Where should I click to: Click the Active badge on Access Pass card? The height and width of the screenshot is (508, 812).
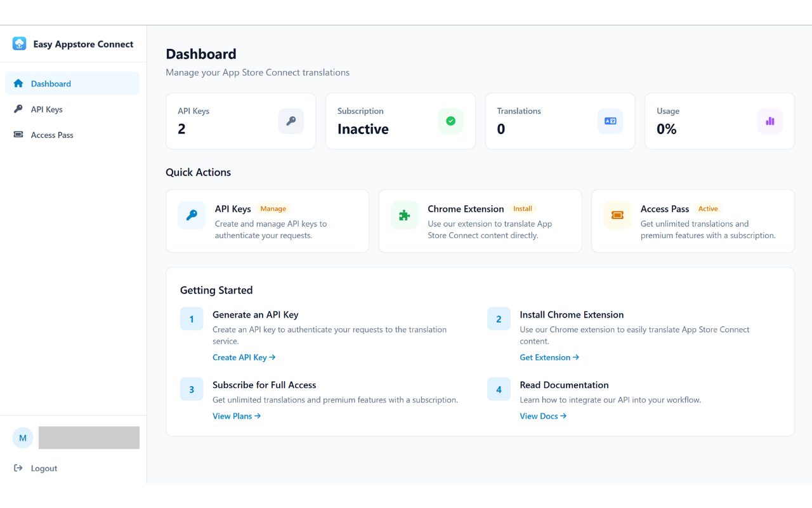(708, 209)
